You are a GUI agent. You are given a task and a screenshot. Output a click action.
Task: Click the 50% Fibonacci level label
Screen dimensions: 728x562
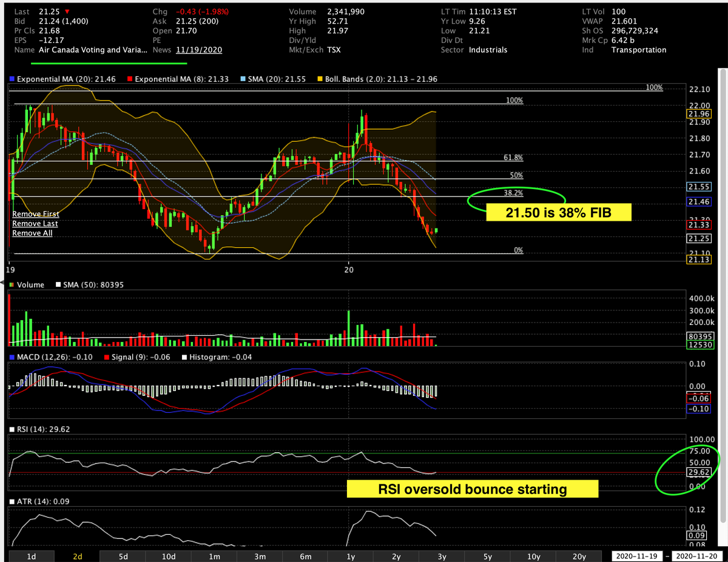click(x=516, y=175)
